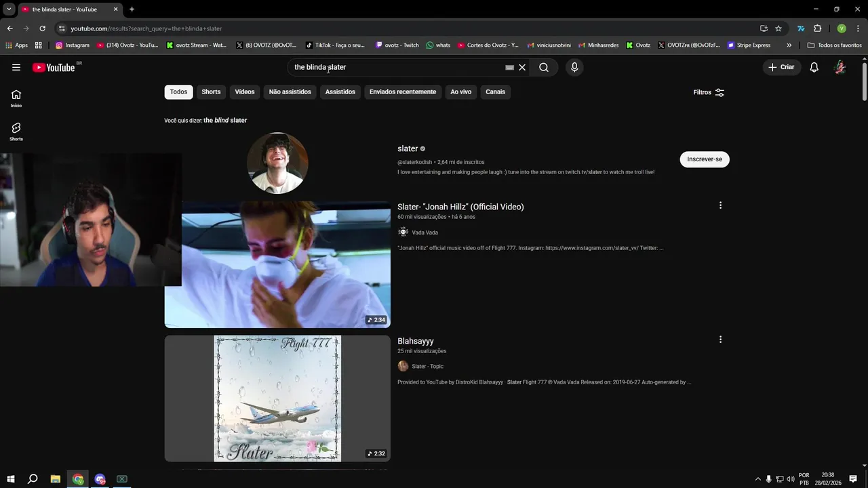
Task: Open the Instagram bookmark
Action: pos(73,45)
